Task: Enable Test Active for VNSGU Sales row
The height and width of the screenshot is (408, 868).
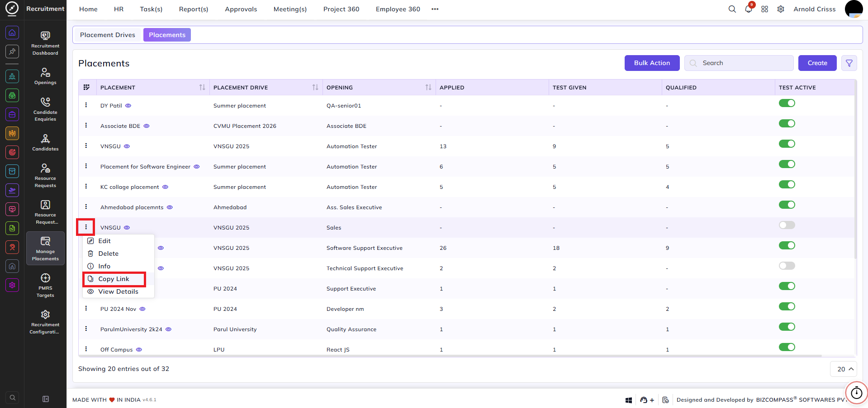Action: (x=787, y=225)
